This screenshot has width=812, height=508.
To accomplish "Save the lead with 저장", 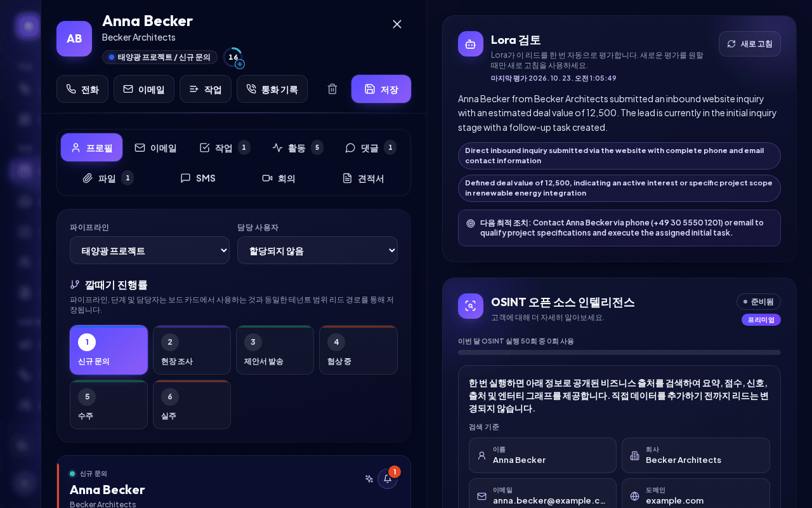I will tap(381, 89).
